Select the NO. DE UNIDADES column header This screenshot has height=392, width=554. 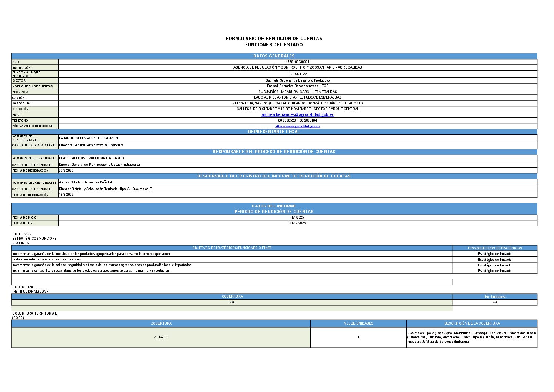[358, 323]
